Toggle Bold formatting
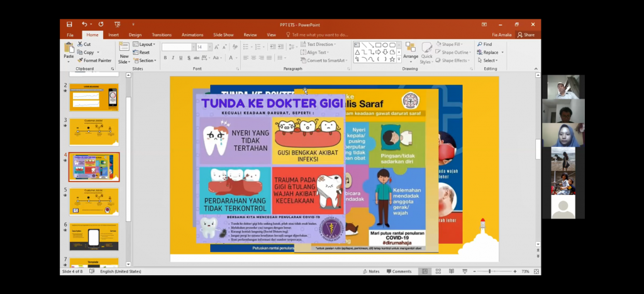The height and width of the screenshot is (294, 644). tap(165, 58)
